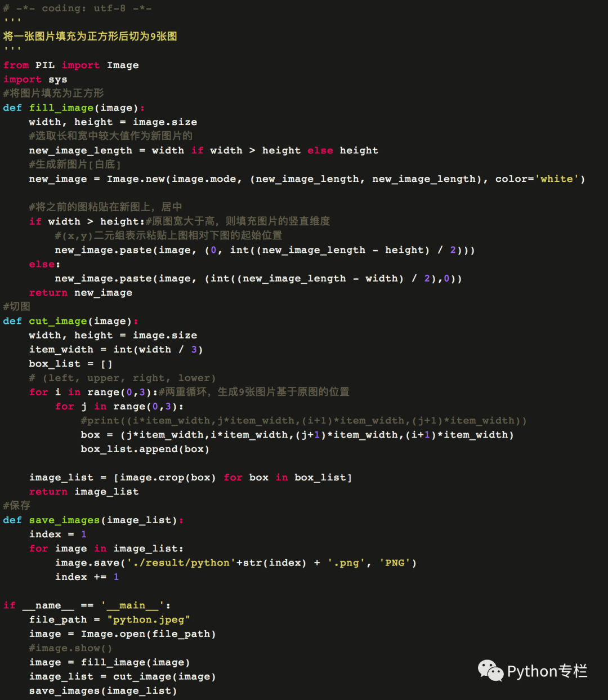Click the "image = fill_image(image)" line
This screenshot has height=700, width=608.
[x=110, y=662]
